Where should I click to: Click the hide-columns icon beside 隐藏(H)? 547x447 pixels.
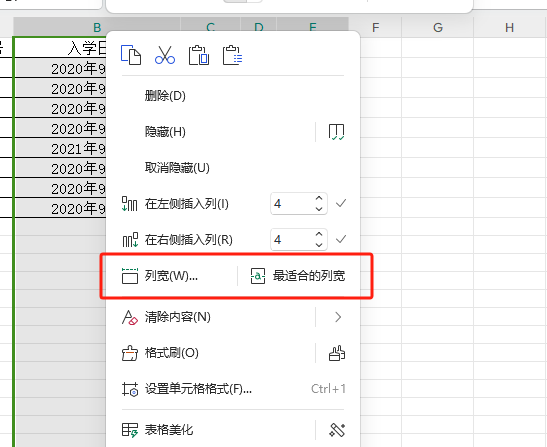(336, 132)
